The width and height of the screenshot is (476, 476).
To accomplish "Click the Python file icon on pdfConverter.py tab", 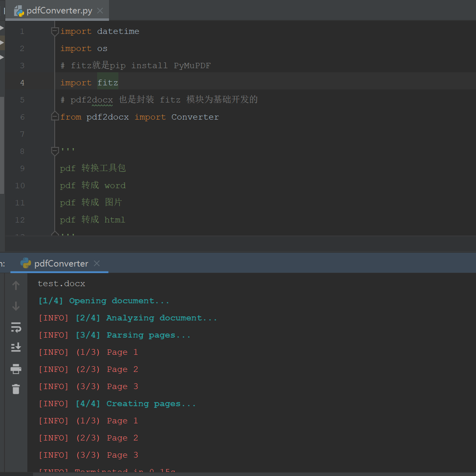I will click(19, 11).
